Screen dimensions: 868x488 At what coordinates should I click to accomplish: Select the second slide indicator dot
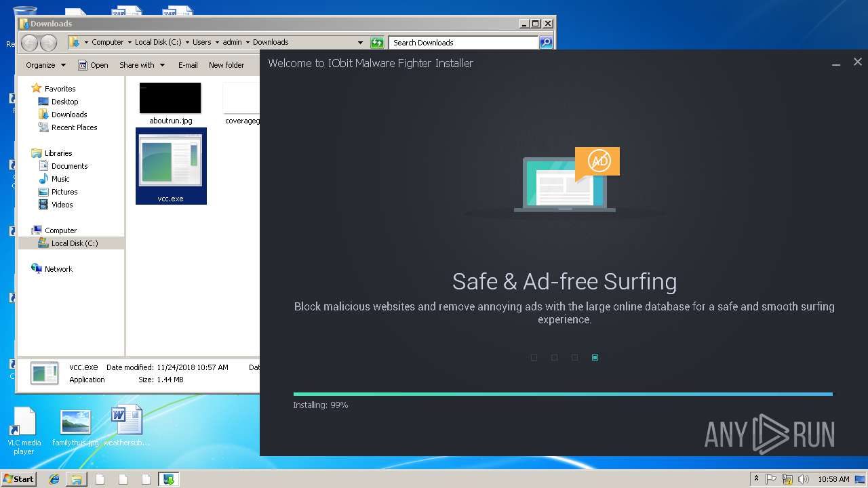pos(555,358)
